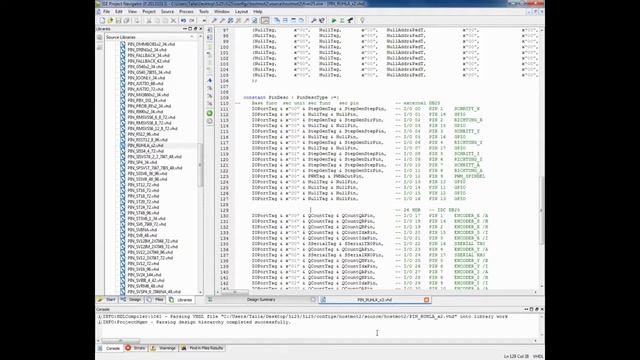640x360 pixels.
Task: Select PIN_ST48_96.vhd in the library list
Action: [x=143, y=213]
